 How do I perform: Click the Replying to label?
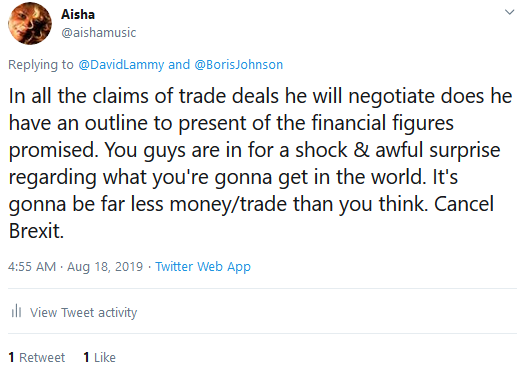[x=40, y=64]
